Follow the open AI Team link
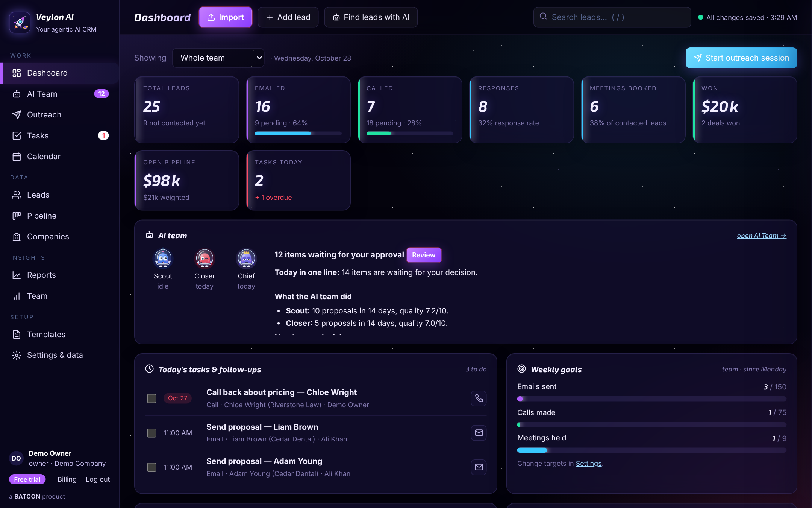This screenshot has width=812, height=508. pyautogui.click(x=762, y=236)
